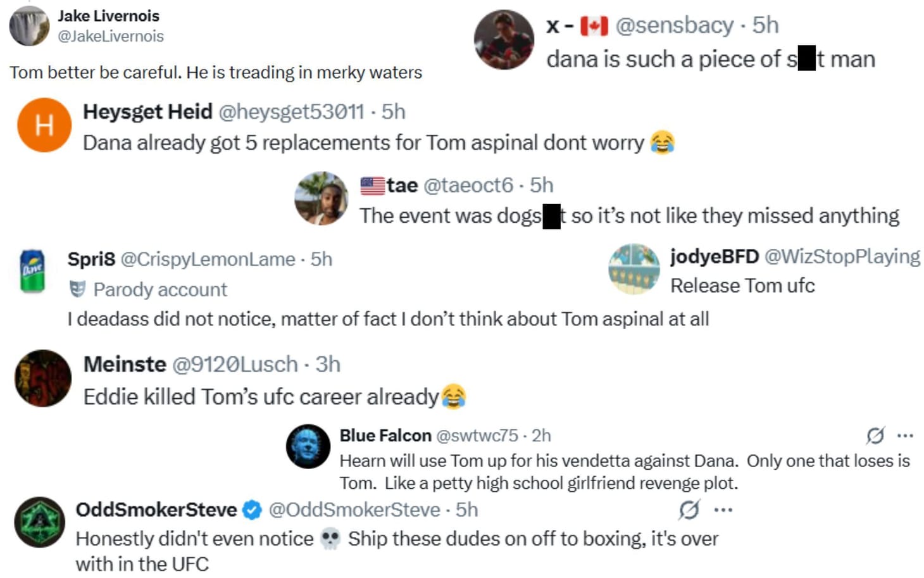The image size is (924, 578).
Task: Open tae's profile via @taeoct6
Action: (468, 185)
